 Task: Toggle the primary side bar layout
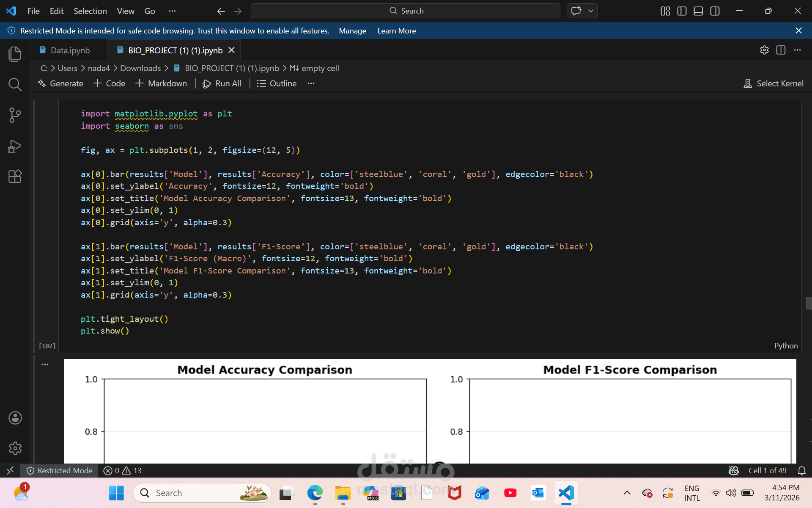pyautogui.click(x=682, y=11)
